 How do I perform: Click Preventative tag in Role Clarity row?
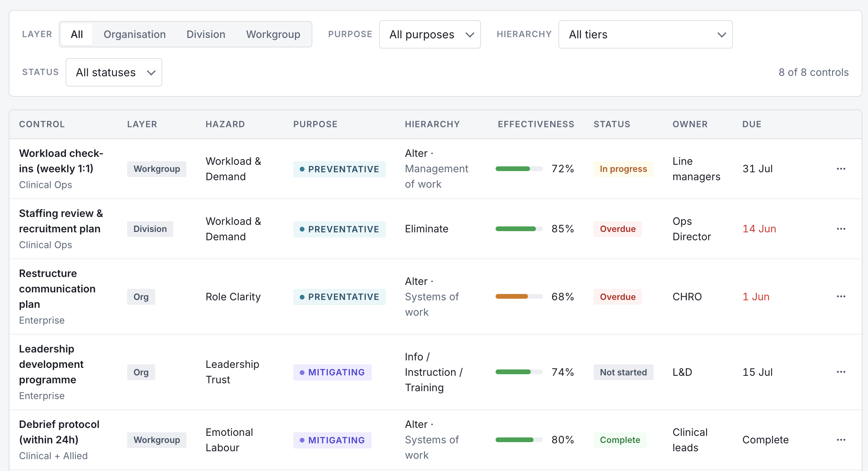(x=340, y=297)
